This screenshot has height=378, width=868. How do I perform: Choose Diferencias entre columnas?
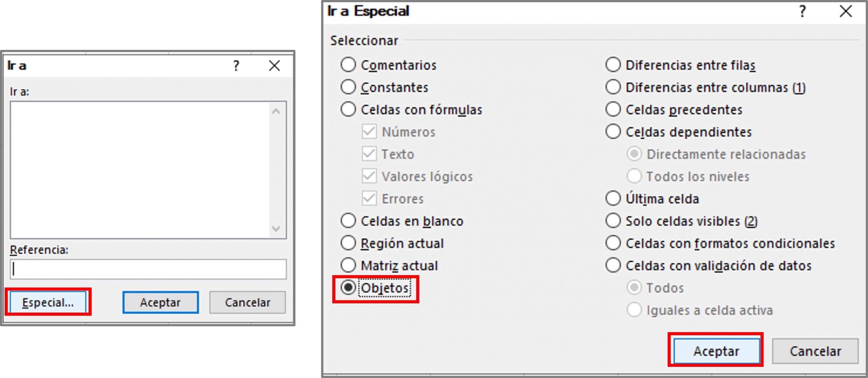click(613, 87)
